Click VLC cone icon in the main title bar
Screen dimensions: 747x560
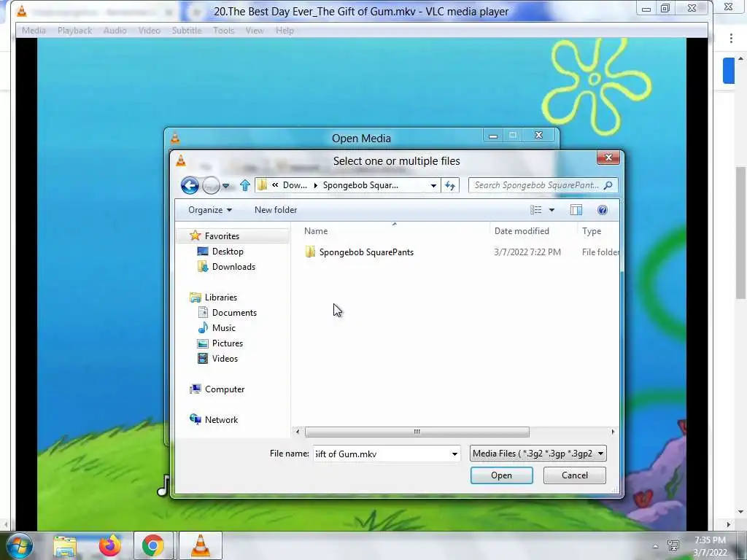pos(21,11)
